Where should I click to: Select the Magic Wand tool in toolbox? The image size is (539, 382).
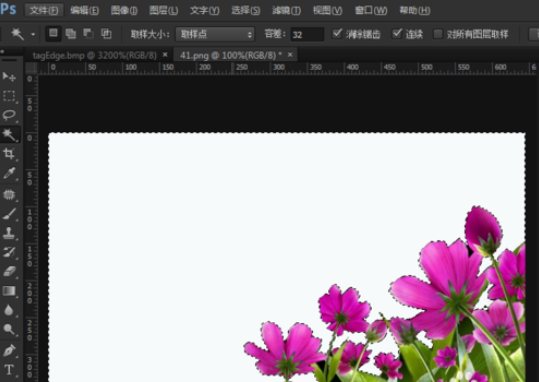9,134
